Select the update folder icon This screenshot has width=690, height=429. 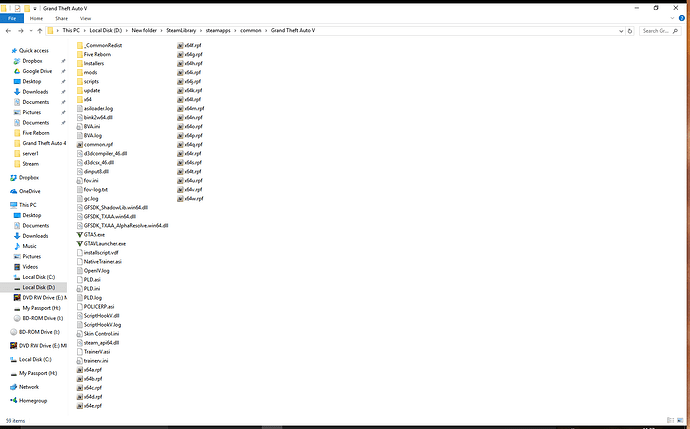point(80,90)
